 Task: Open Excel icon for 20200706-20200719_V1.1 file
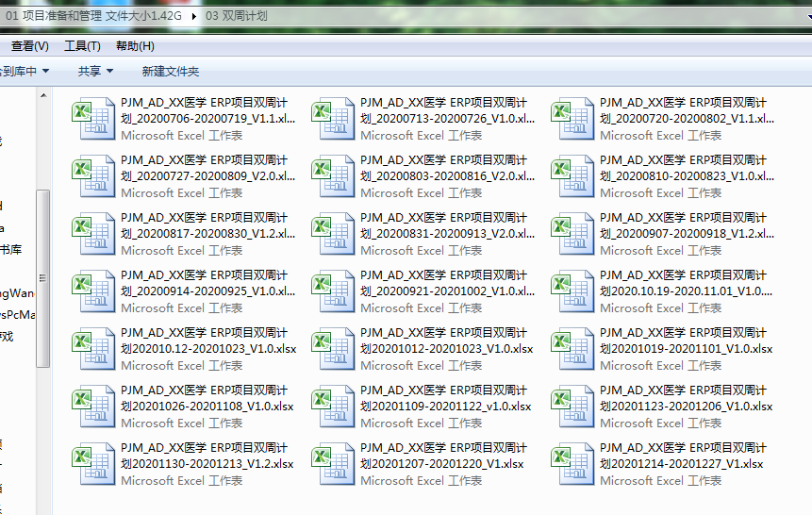[93, 119]
